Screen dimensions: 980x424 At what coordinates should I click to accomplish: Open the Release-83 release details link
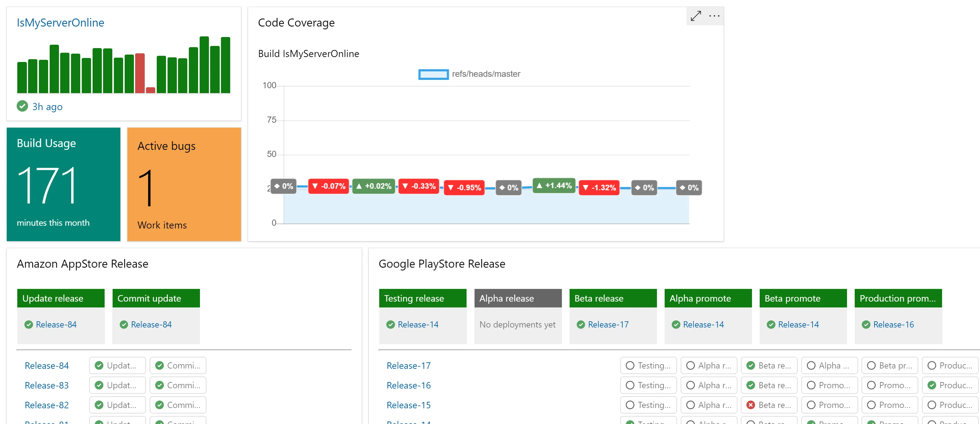click(x=46, y=385)
